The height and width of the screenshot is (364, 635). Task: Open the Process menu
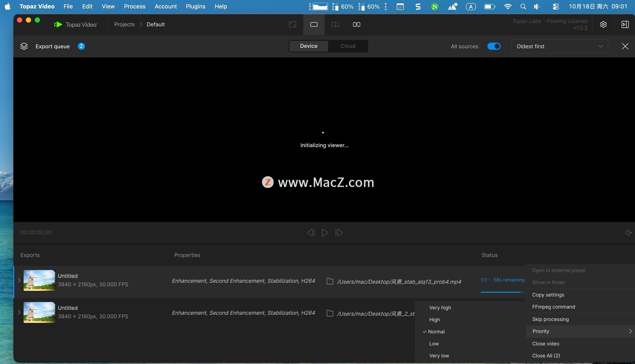click(x=134, y=6)
